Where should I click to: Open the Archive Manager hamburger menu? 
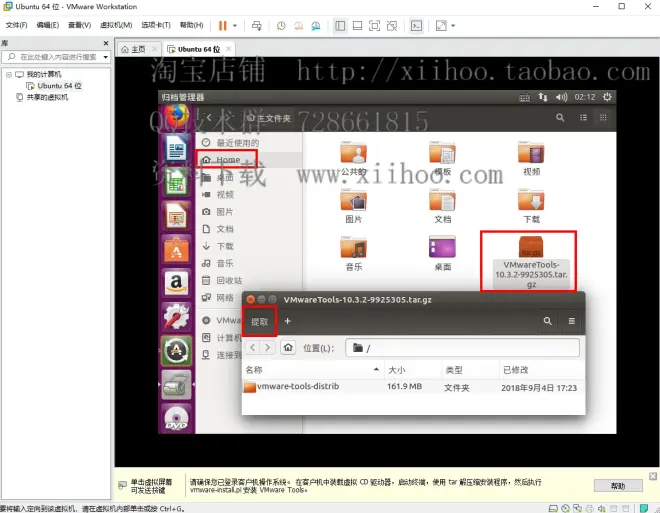(572, 321)
